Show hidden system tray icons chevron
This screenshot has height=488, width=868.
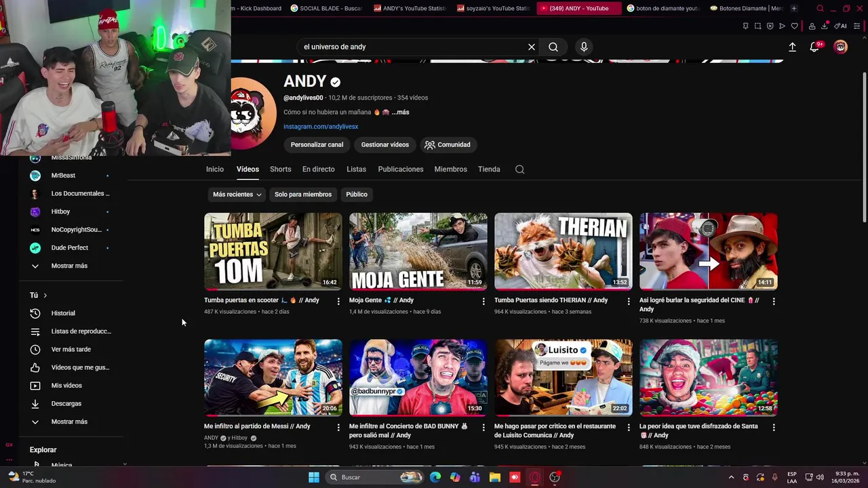point(731,477)
